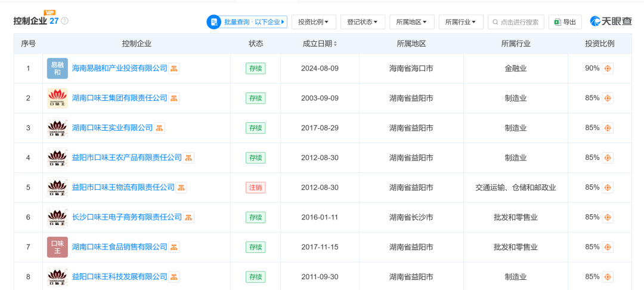The width and height of the screenshot is (644, 290).
Task: Click the 90% investment ratio value
Action: point(592,69)
